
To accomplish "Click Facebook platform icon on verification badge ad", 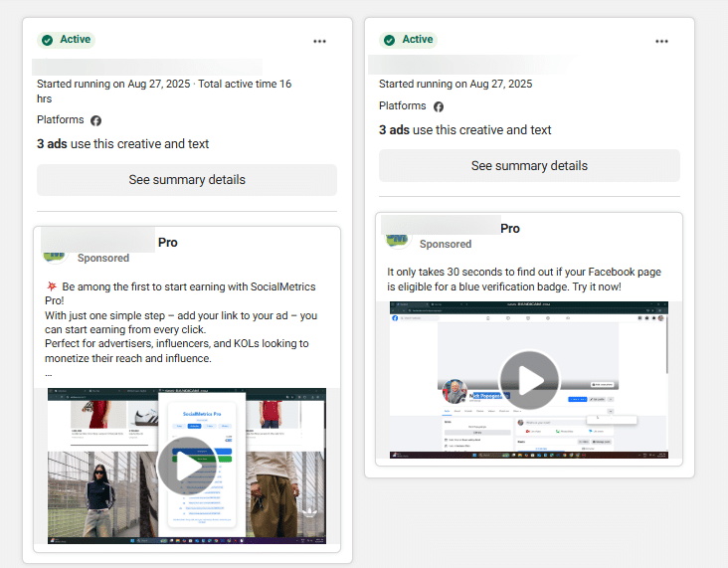I will pos(439,106).
